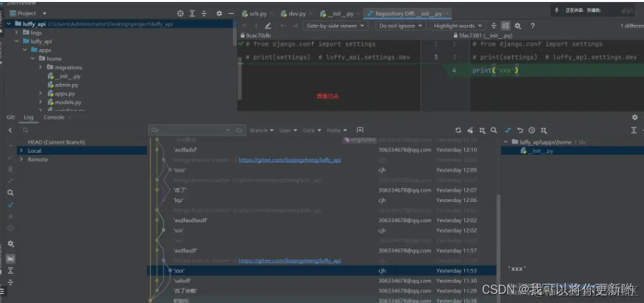Open the Paths filter dropdown
Screen dimensions: 644x303
[x=337, y=130]
